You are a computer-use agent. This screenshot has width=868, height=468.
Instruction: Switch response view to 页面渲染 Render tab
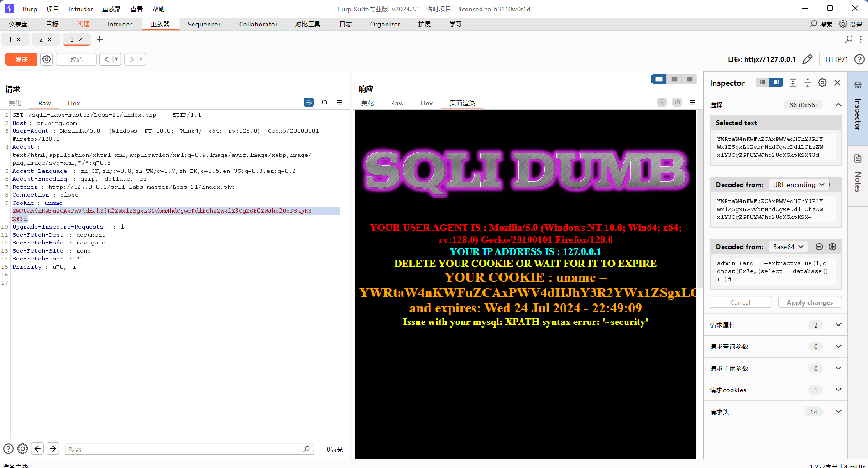462,103
